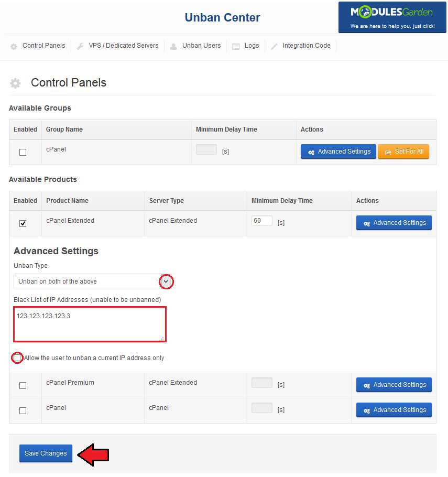Click the list icon beside Logs
Viewport: 448px width, 477px height.
[236, 47]
